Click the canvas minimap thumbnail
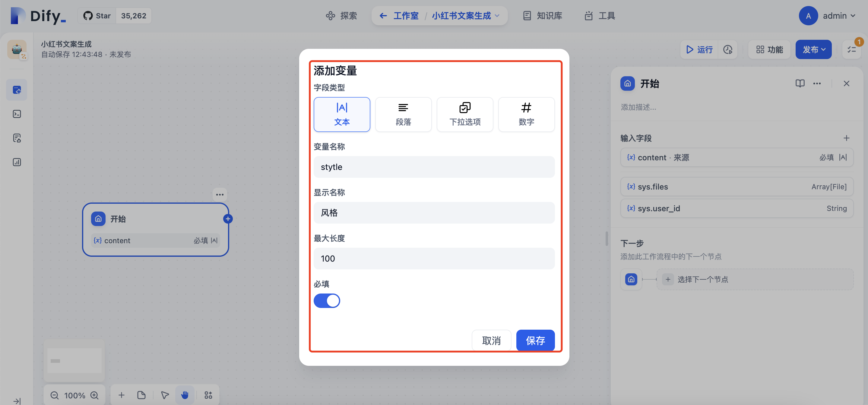The height and width of the screenshot is (405, 868). pyautogui.click(x=74, y=360)
